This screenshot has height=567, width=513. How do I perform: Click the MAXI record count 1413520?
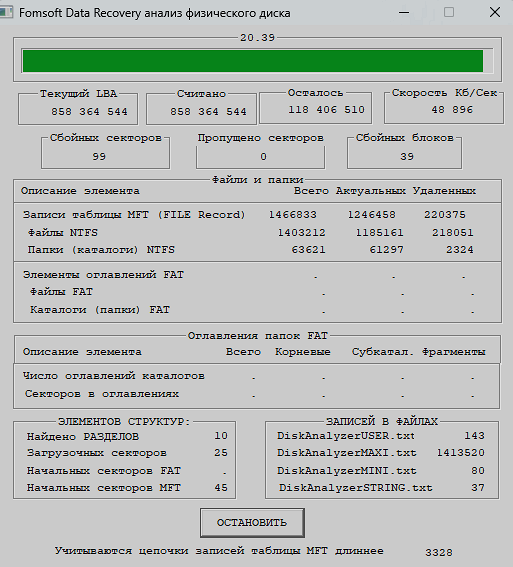coord(461,453)
